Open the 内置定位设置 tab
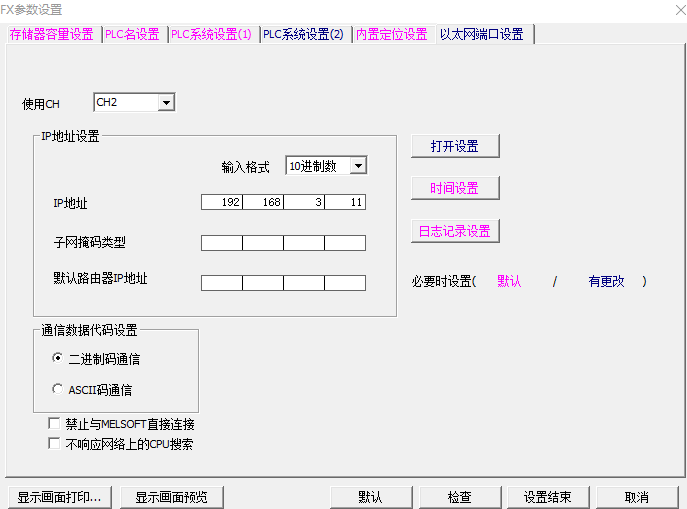Viewport: 687px width, 509px height. point(391,34)
